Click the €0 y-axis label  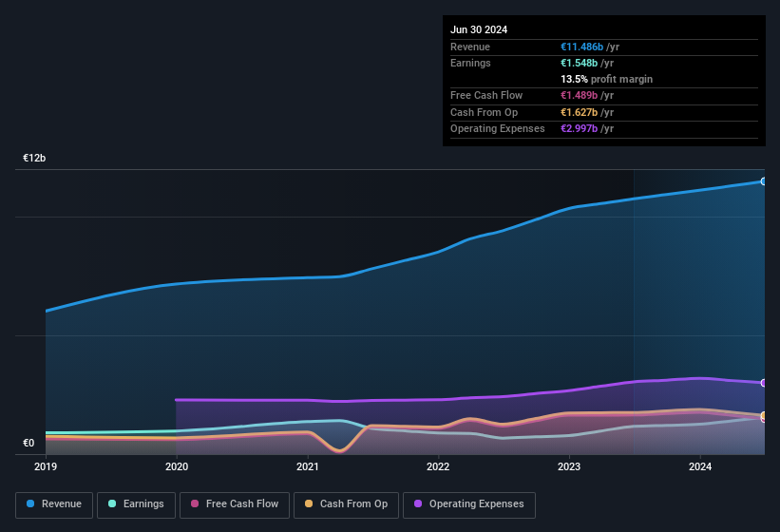pos(29,443)
